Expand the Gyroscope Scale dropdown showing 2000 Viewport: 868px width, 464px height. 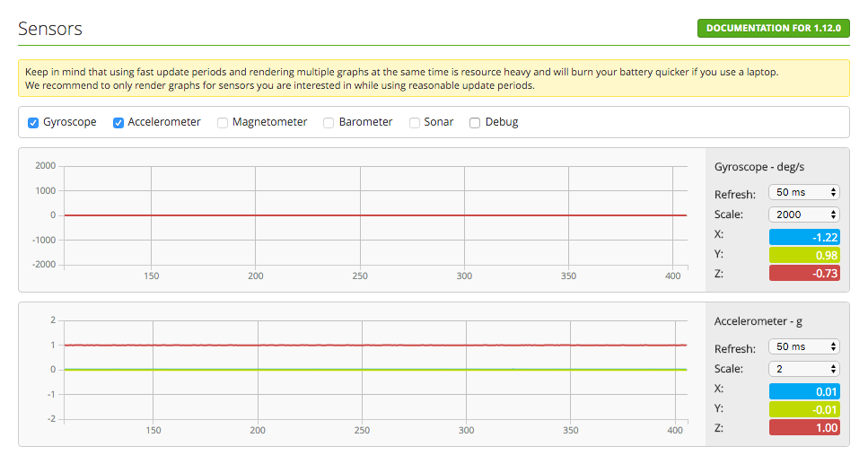coord(803,214)
